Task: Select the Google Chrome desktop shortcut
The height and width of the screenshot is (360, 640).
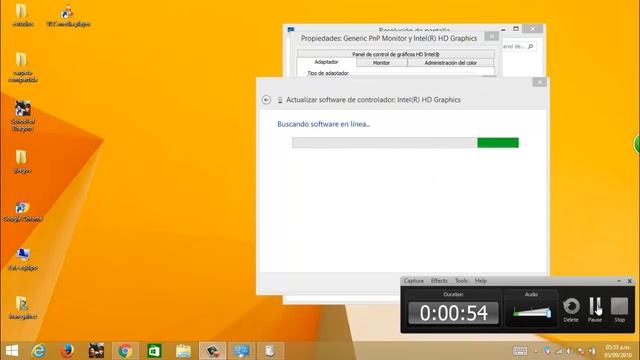Action: [x=23, y=211]
